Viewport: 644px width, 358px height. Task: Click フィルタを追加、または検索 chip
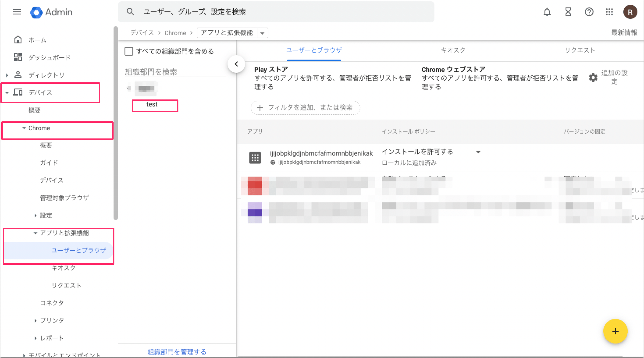[306, 108]
